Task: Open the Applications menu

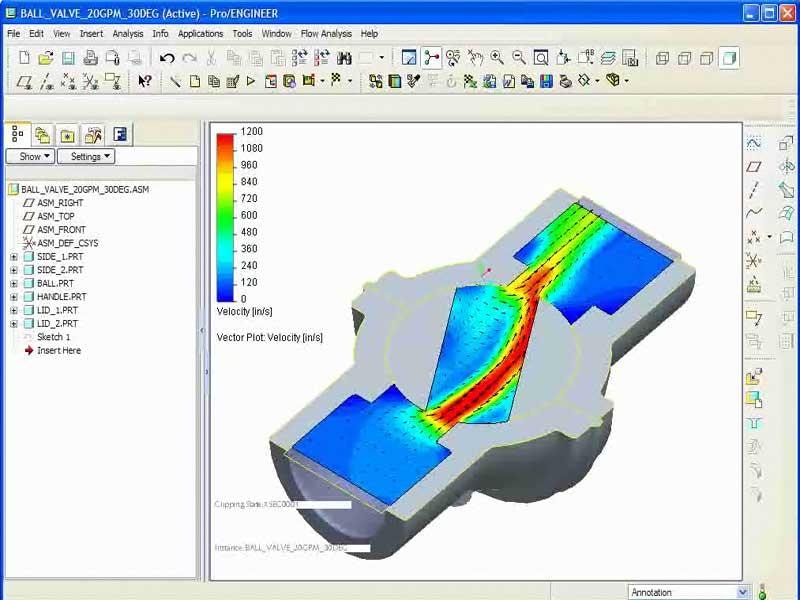Action: click(x=200, y=33)
